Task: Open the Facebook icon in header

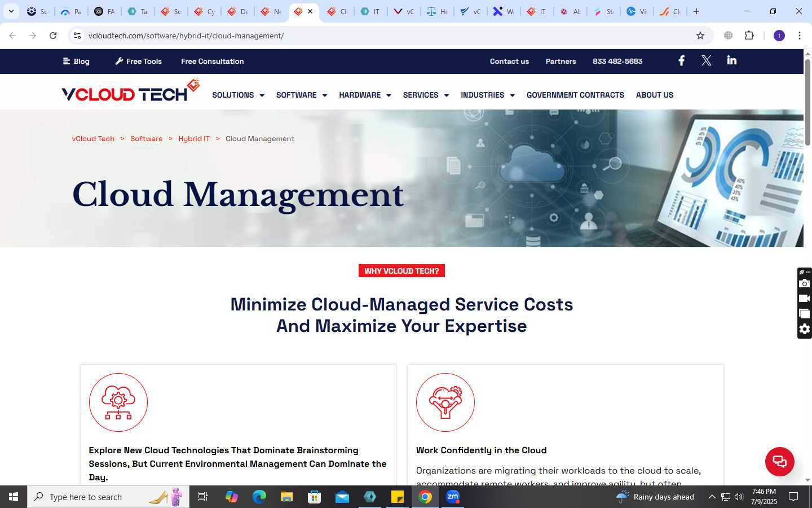Action: click(681, 60)
